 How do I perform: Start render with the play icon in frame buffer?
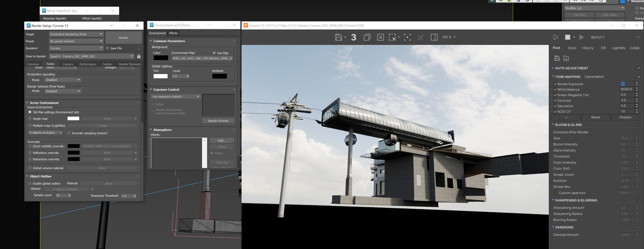[x=556, y=37]
